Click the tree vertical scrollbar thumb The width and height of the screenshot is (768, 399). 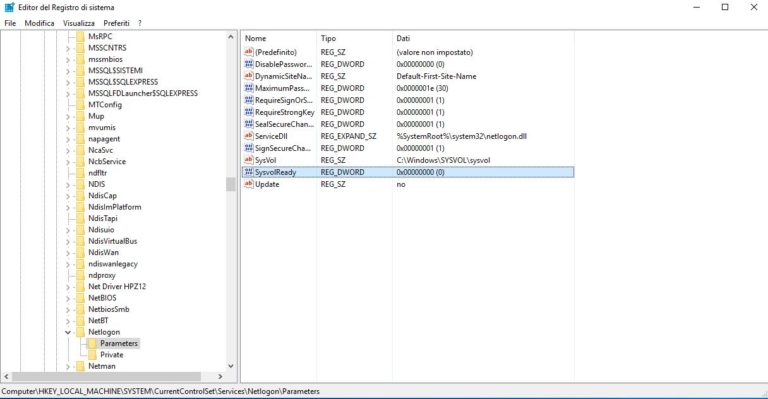point(231,184)
